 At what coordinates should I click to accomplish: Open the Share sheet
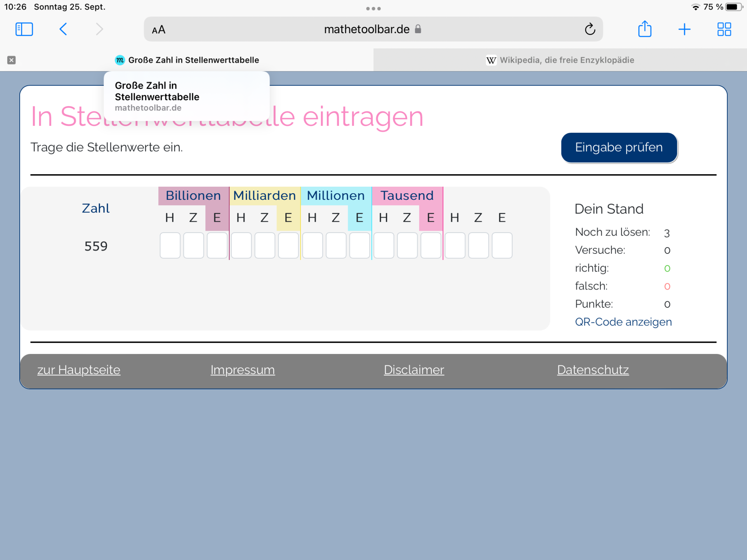point(645,29)
